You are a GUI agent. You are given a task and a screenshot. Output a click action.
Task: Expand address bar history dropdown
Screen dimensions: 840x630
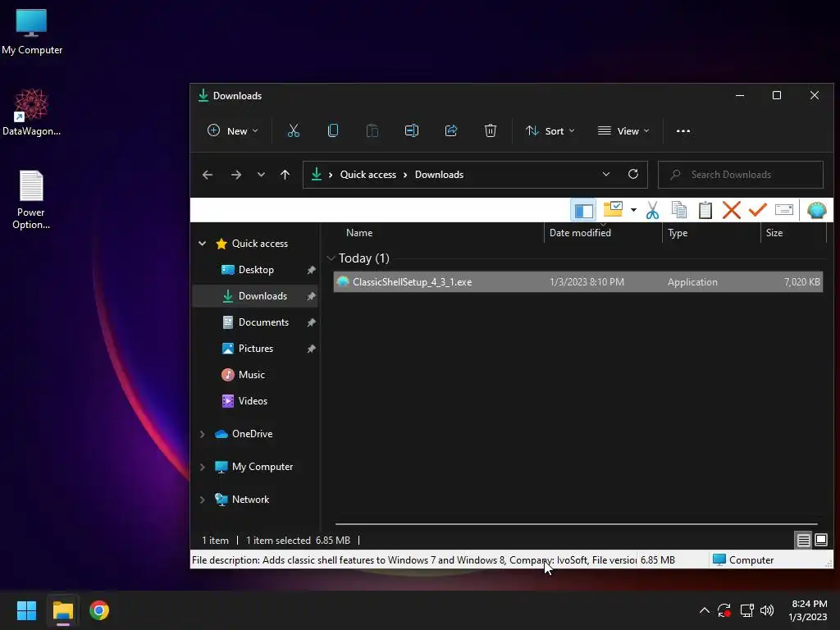606,174
